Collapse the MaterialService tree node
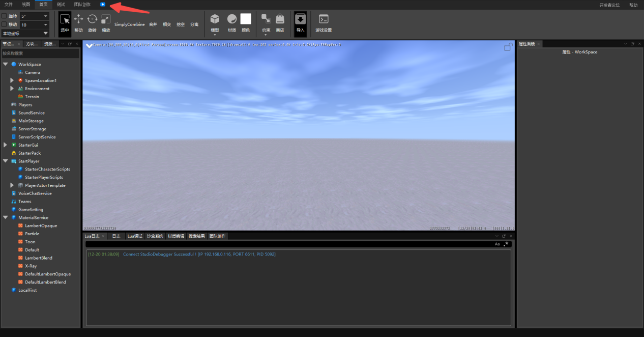This screenshot has height=337, width=644. pos(6,217)
